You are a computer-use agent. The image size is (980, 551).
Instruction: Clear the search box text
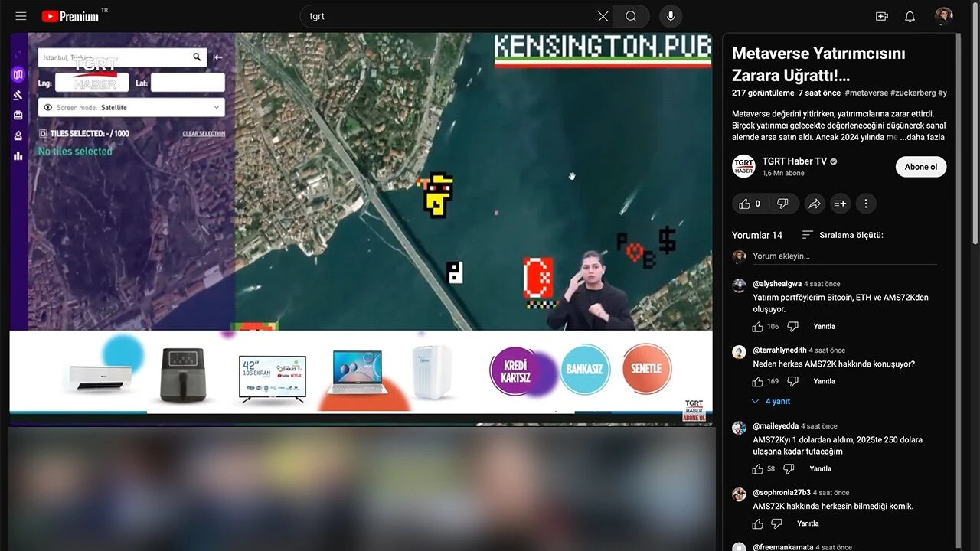(603, 16)
